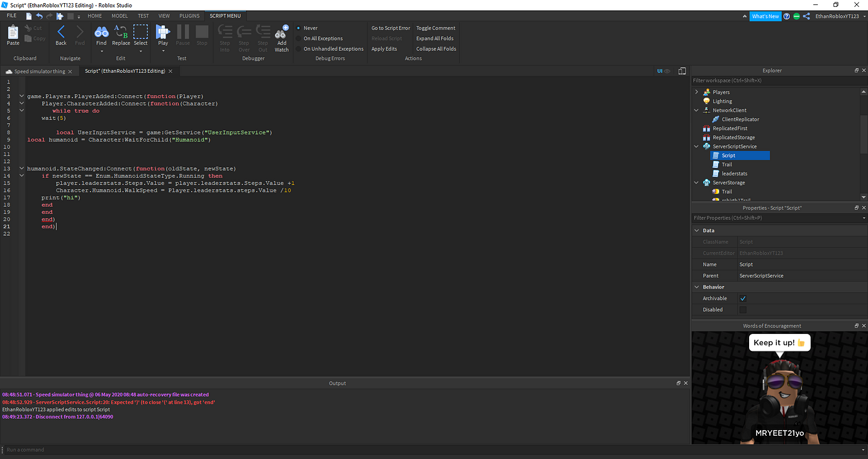Expand the Players node in Explorer
This screenshot has height=459, width=868.
(x=696, y=92)
